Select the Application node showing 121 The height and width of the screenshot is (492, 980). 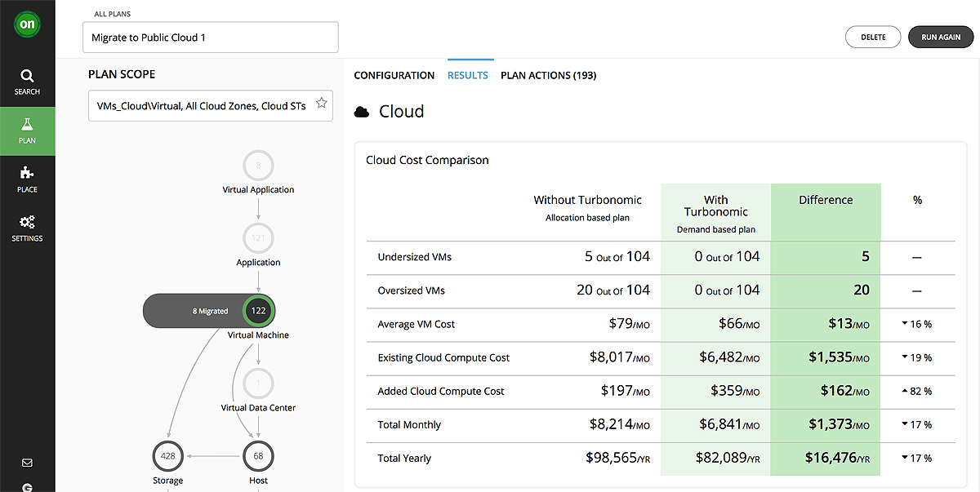[x=258, y=237]
